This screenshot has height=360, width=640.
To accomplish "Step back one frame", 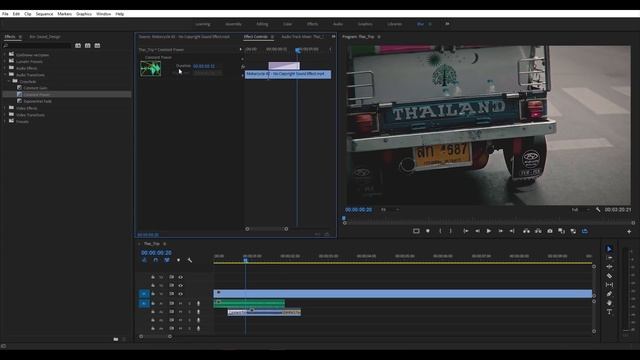I will coord(477,231).
